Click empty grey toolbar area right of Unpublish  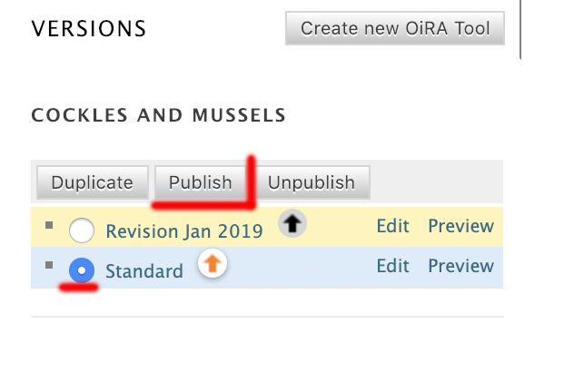click(436, 182)
